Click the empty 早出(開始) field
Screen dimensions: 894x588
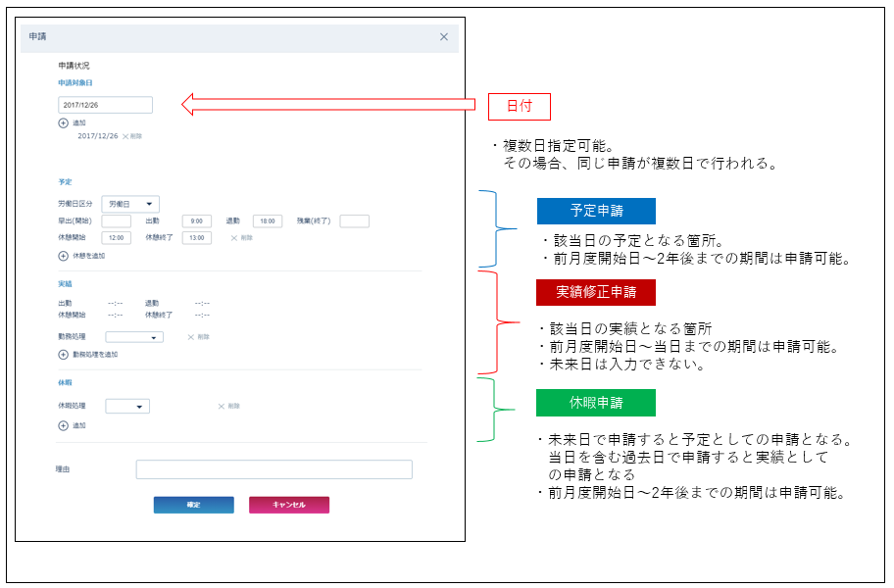pyautogui.click(x=116, y=221)
